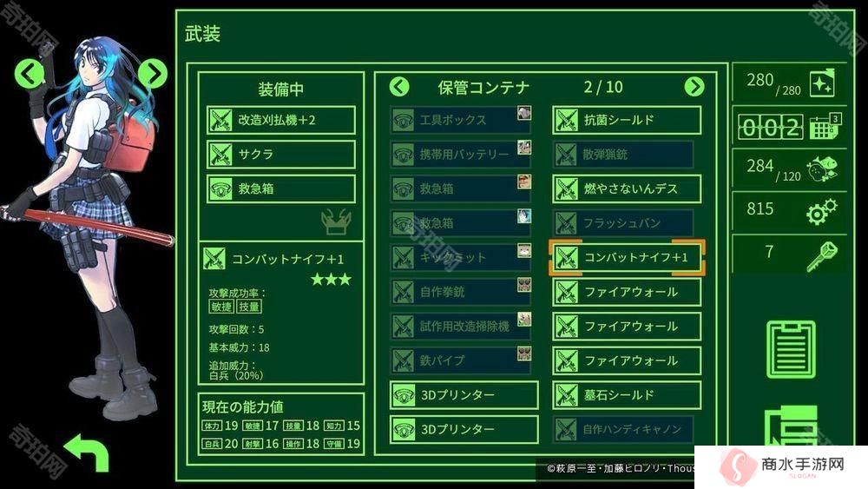Screen dimensions: 868x489
Task: Select 抗菌シールド from the container list
Action: click(627, 120)
